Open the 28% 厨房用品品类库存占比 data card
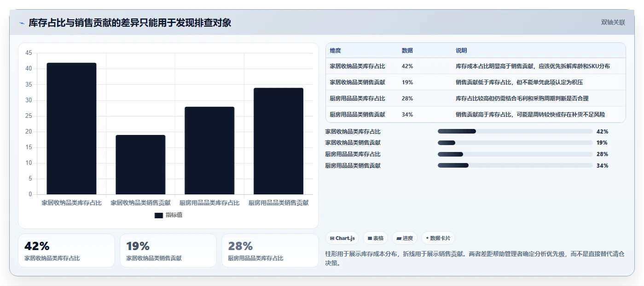 (x=270, y=251)
